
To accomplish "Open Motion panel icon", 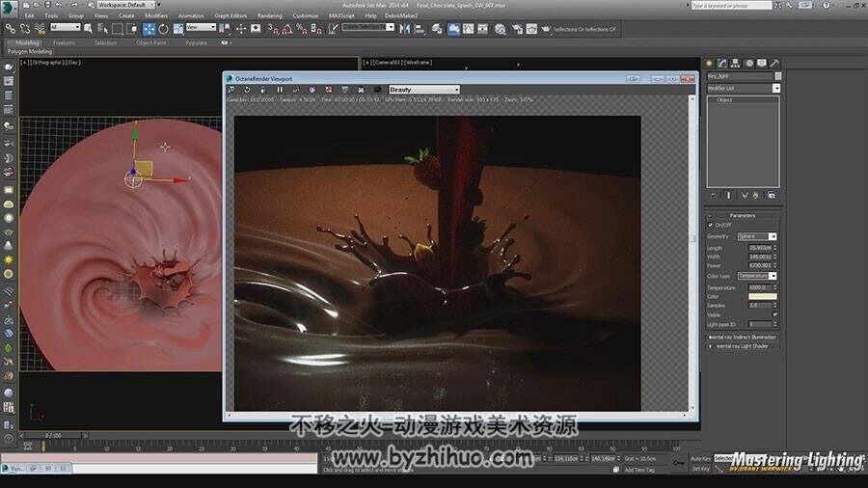I will pyautogui.click(x=749, y=63).
